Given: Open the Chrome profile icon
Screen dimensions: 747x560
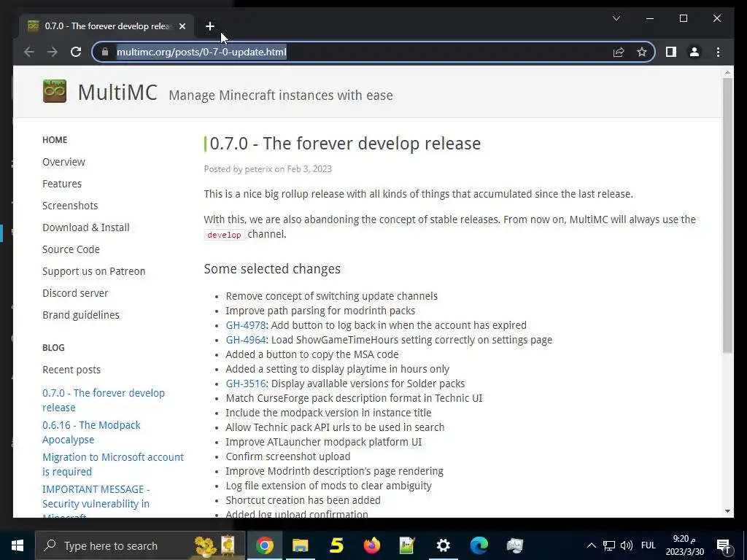Looking at the screenshot, I should pos(694,52).
